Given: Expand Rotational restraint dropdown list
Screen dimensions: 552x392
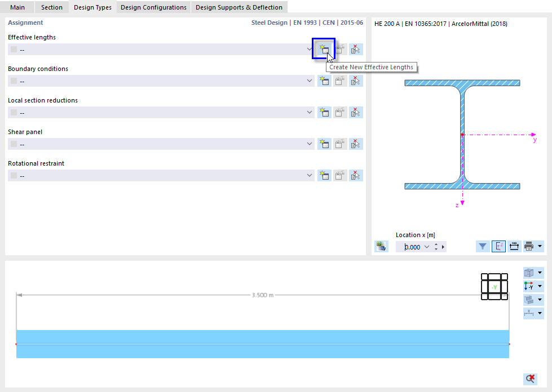Looking at the screenshot, I should (x=310, y=175).
